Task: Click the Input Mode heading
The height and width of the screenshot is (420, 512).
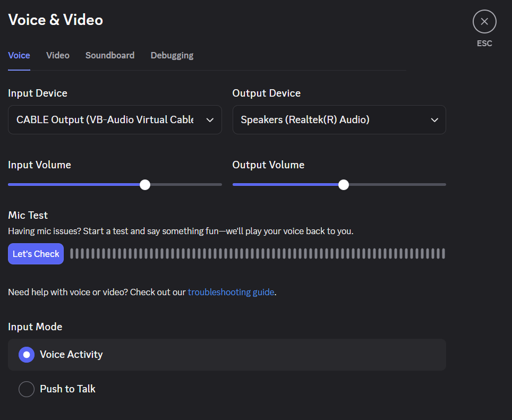Action: [x=35, y=327]
